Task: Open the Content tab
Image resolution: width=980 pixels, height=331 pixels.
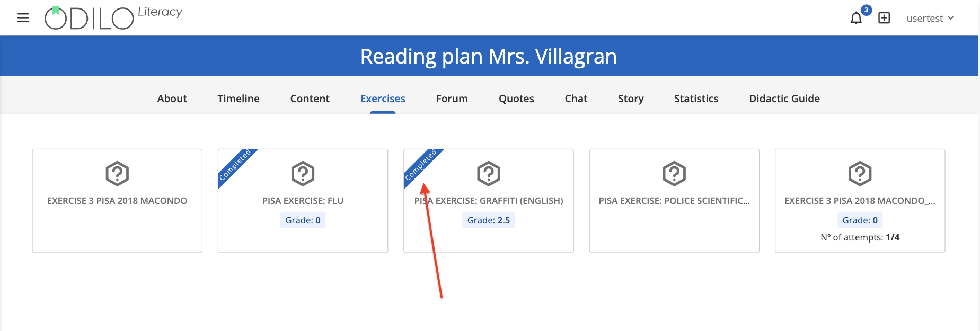Action: coord(310,99)
